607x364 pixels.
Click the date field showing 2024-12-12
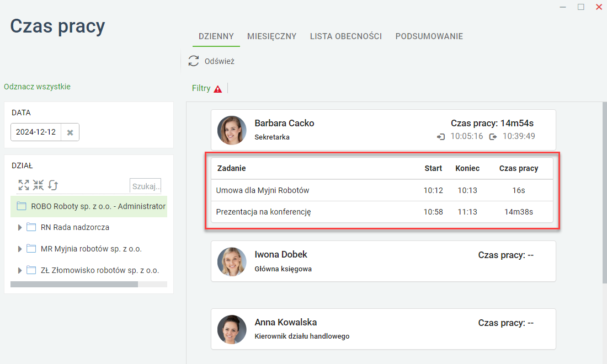pos(36,132)
